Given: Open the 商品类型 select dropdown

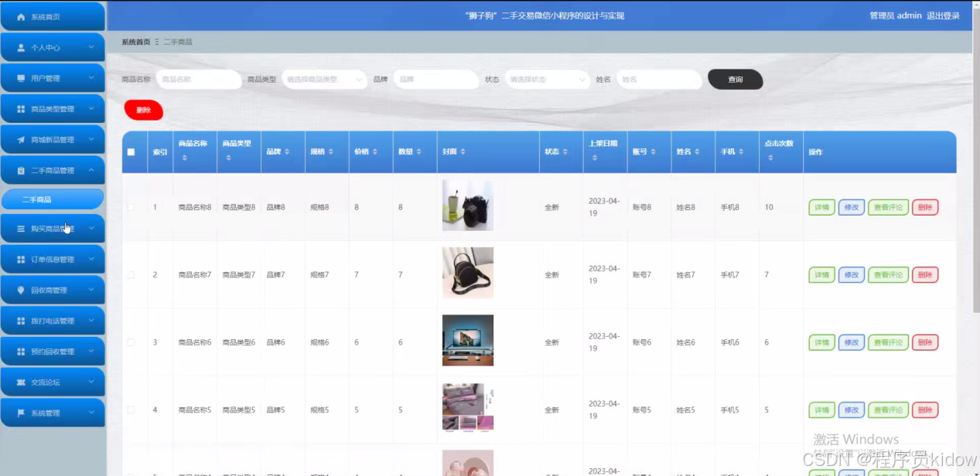Looking at the screenshot, I should click(324, 79).
